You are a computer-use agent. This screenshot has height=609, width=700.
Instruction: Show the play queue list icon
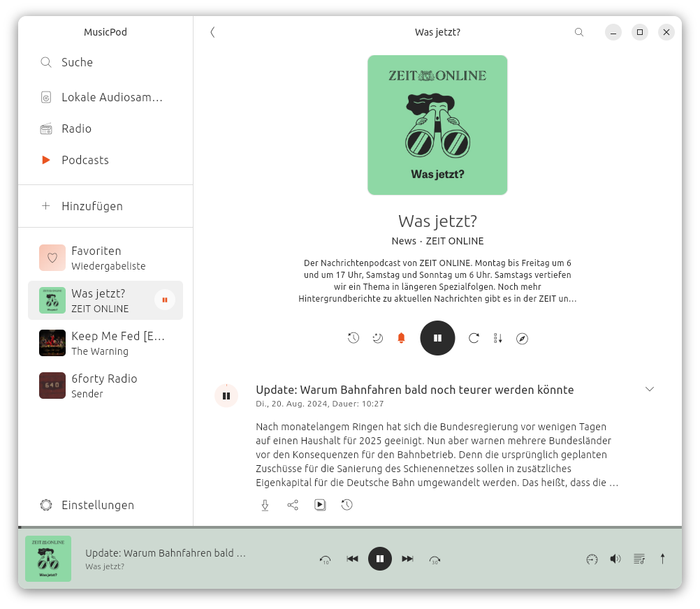(639, 559)
